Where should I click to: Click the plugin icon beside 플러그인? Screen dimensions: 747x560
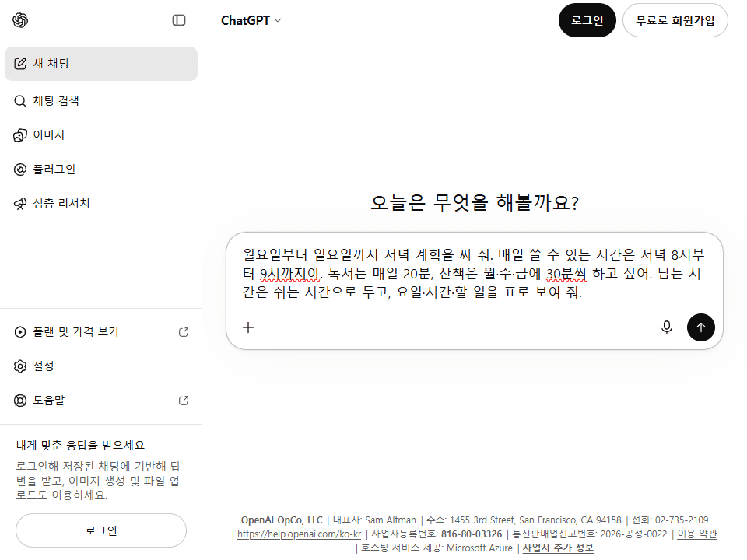pos(20,170)
